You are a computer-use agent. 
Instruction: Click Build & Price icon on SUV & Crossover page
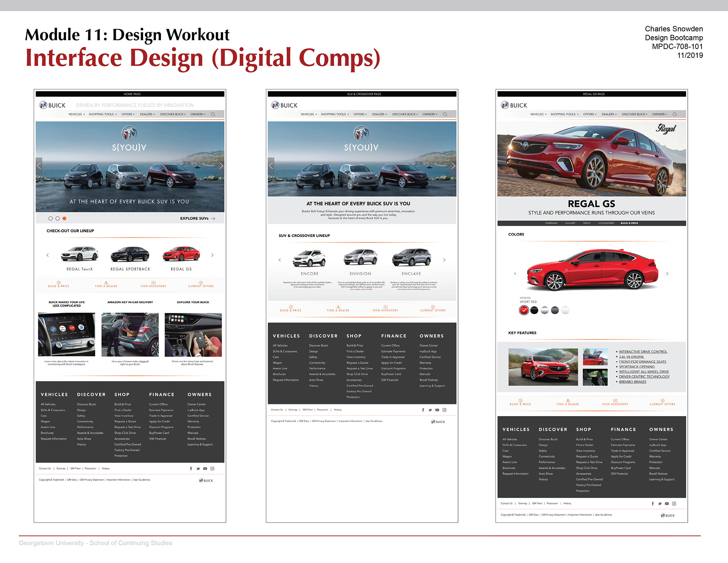[x=291, y=307]
